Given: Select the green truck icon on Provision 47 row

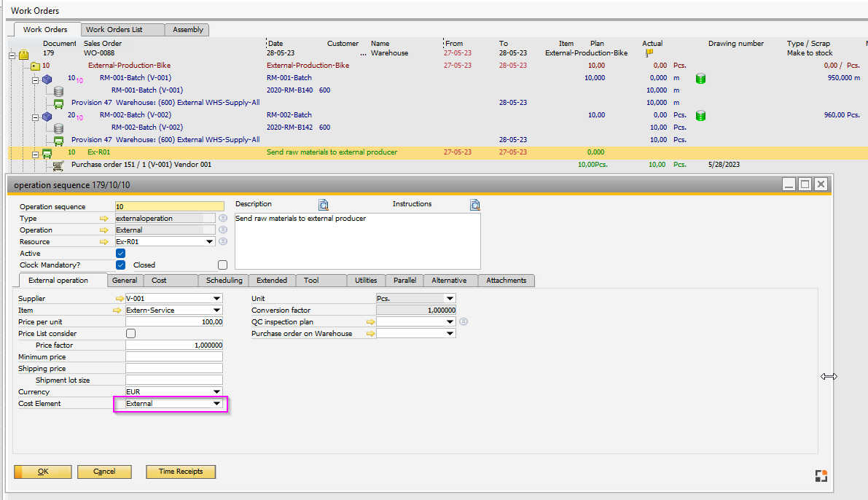Looking at the screenshot, I should (58, 103).
